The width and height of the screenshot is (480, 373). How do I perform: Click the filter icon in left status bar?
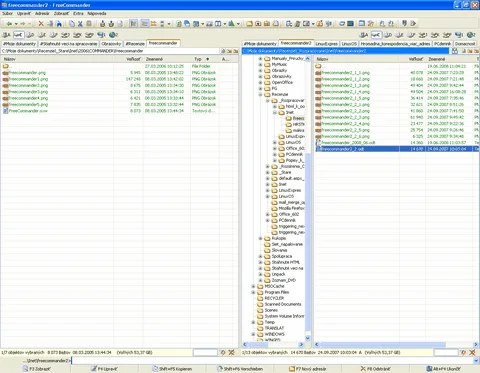tap(223, 352)
